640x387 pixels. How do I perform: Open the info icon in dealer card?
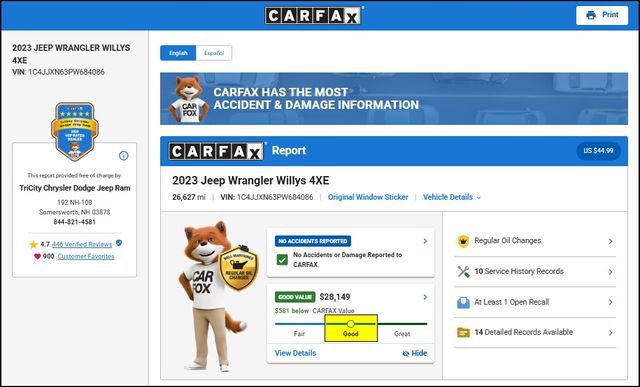(x=124, y=156)
